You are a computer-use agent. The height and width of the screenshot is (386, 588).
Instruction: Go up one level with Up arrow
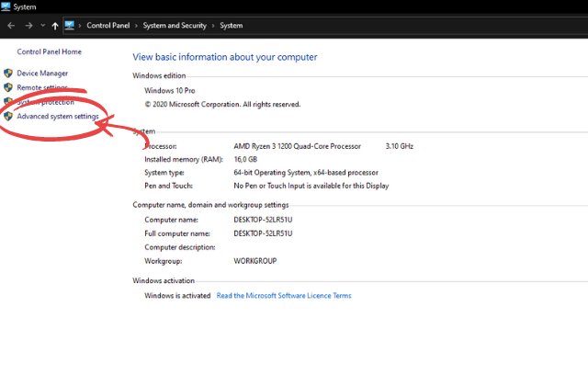point(55,26)
